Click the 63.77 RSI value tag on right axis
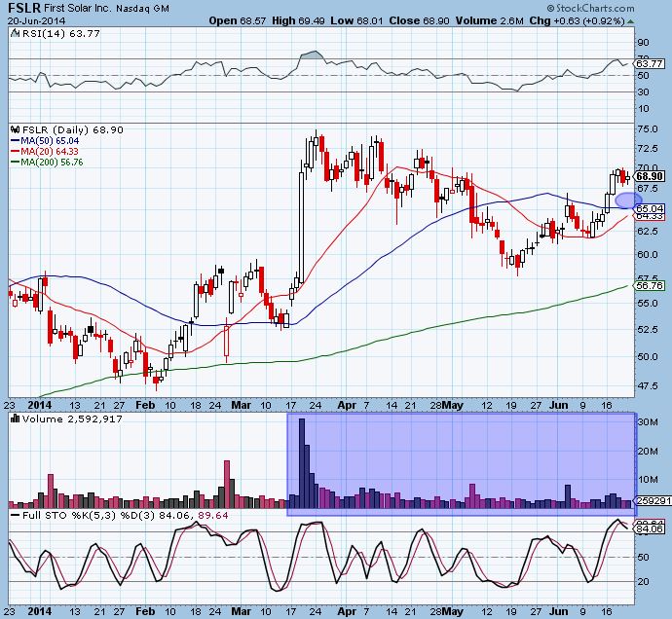 click(x=650, y=63)
